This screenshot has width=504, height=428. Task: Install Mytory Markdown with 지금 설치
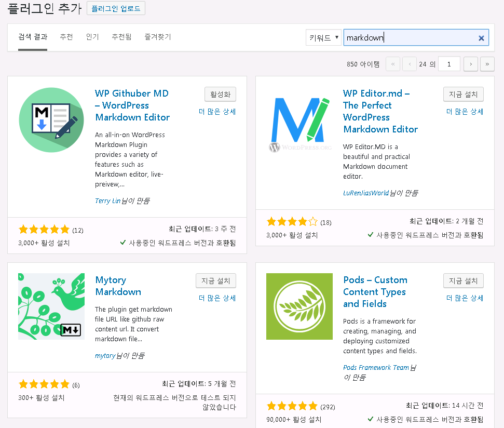(x=216, y=280)
